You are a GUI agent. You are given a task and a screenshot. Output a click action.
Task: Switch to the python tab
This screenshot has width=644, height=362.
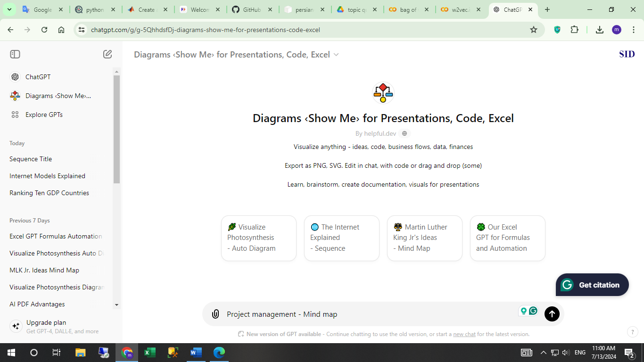point(95,9)
